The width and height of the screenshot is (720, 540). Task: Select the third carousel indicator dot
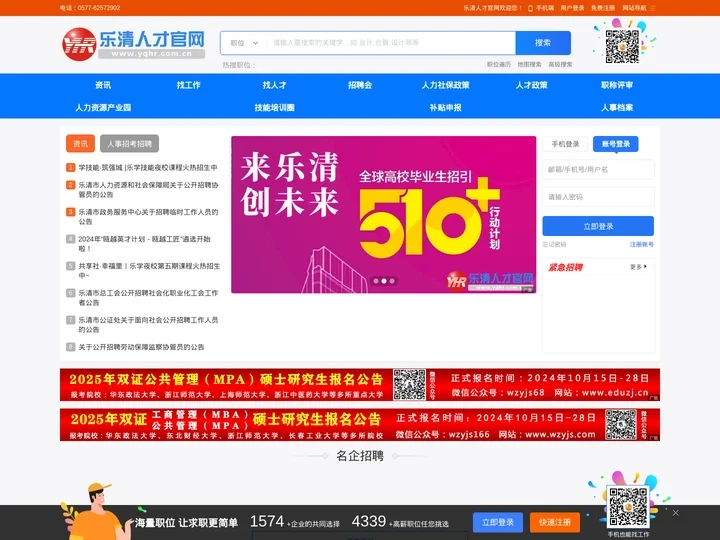[x=392, y=281]
